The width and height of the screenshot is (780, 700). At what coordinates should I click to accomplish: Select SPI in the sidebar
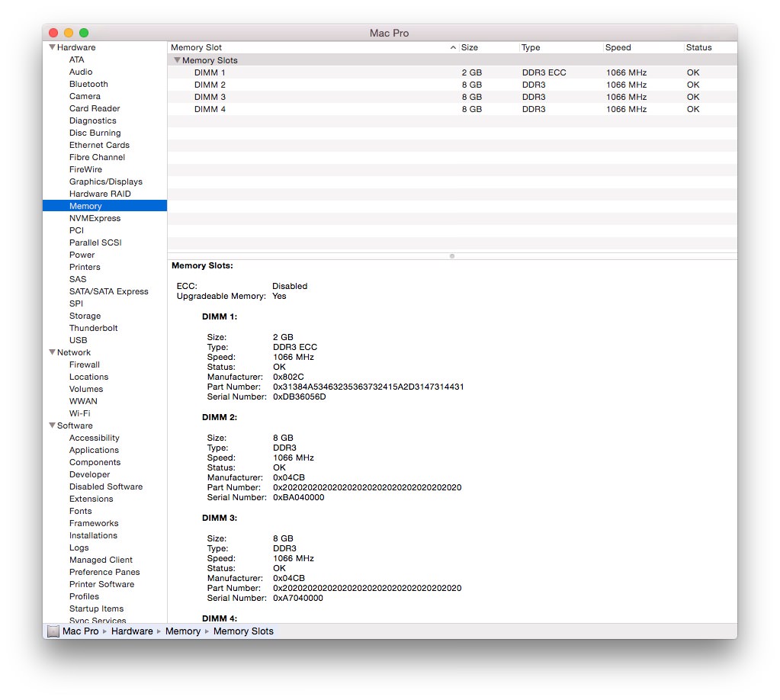click(76, 303)
